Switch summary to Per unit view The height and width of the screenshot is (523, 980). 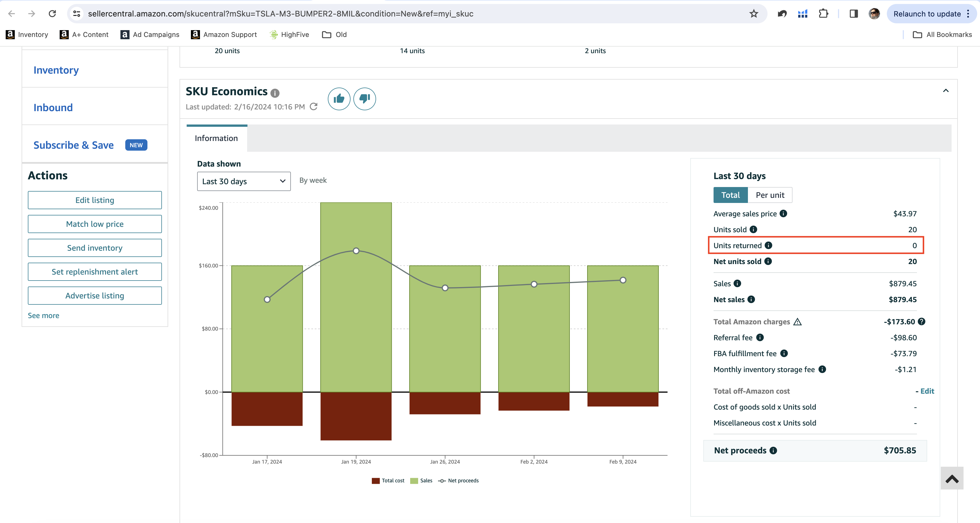770,195
